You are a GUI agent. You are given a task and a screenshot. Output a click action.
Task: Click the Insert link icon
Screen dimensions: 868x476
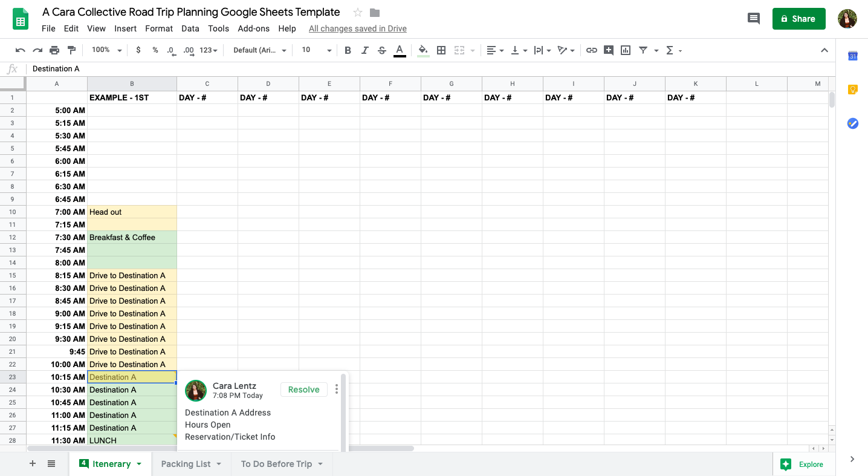(x=592, y=50)
